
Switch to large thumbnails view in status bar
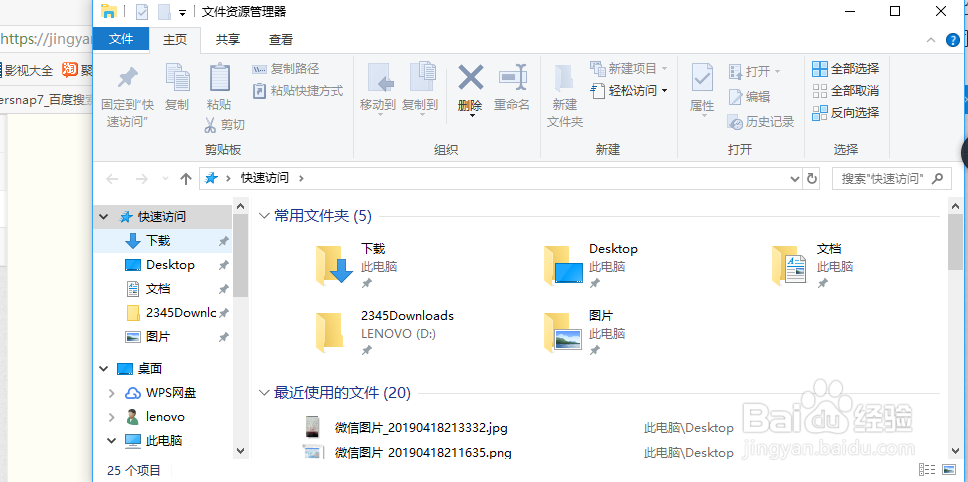(947, 470)
